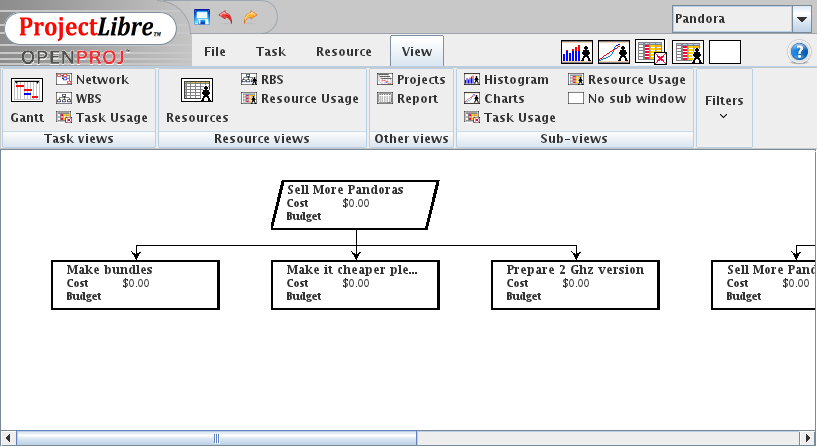Click the horizontal scrollbar thumb
This screenshot has width=817, height=447.
pyautogui.click(x=216, y=438)
